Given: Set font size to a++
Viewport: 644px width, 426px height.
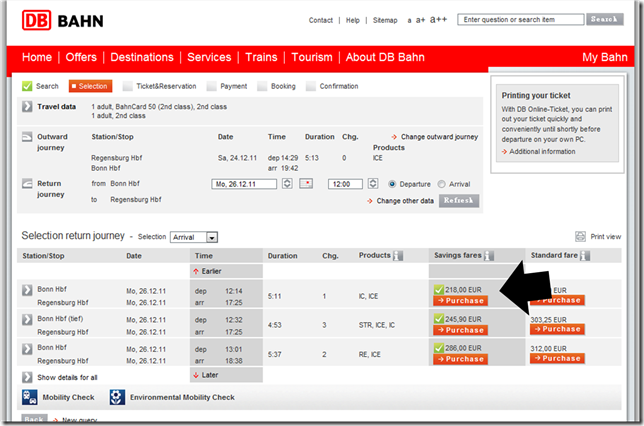Looking at the screenshot, I should pos(438,19).
